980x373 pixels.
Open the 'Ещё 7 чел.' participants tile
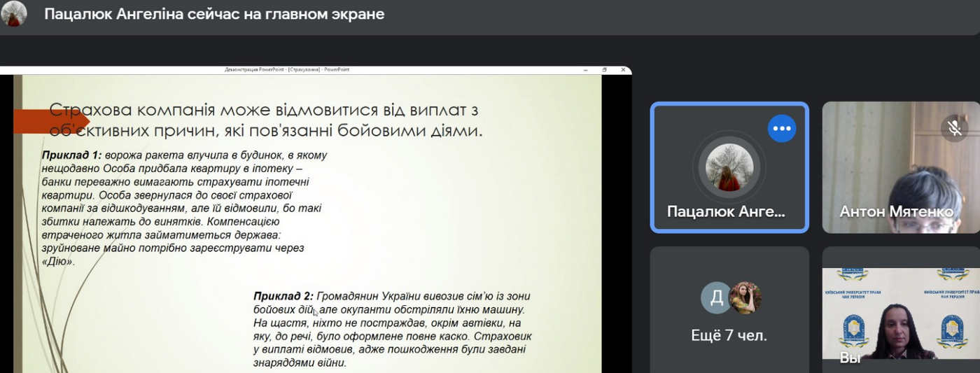[729, 309]
